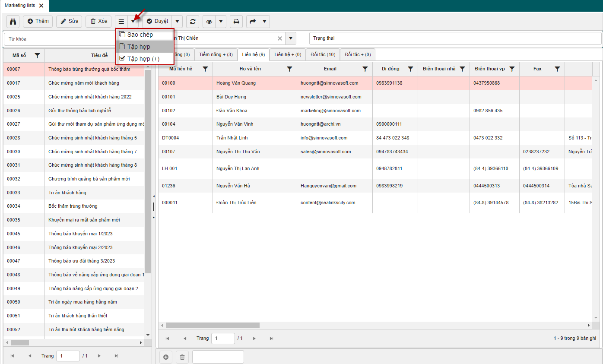Select row 00034 Bốc thăm trúng thưởng
Viewport: 603px width, 364px height.
(74, 206)
